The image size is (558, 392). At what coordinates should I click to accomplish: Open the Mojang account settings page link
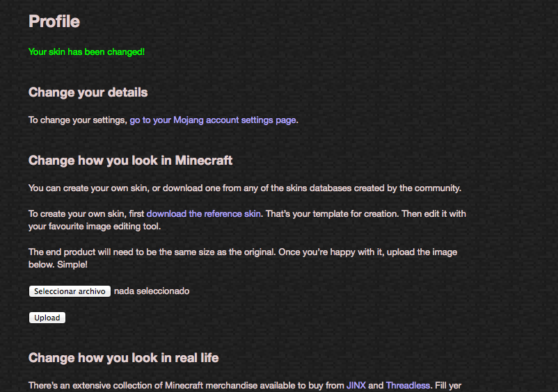pyautogui.click(x=213, y=120)
